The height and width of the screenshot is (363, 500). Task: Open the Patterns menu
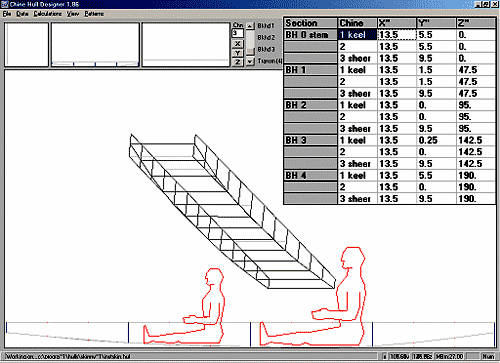pyautogui.click(x=94, y=14)
